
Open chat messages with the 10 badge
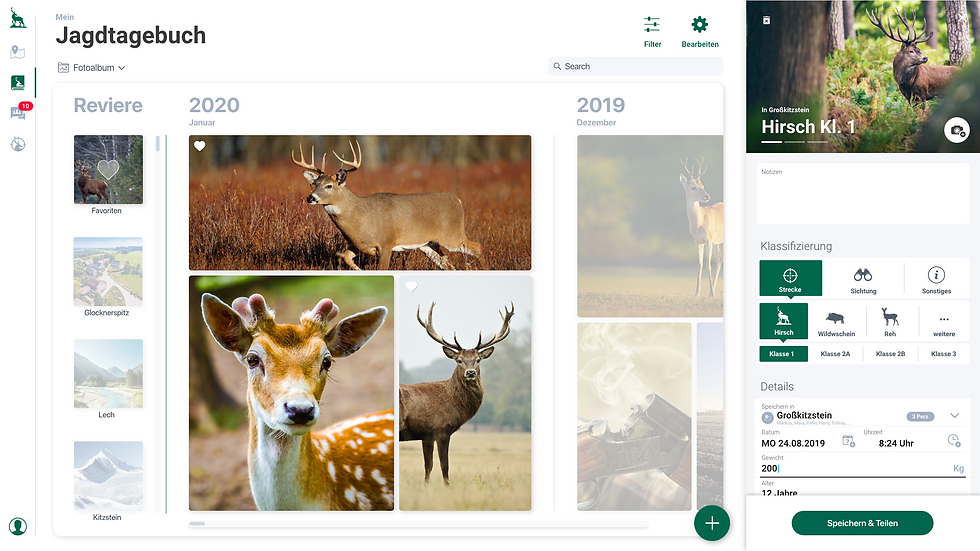coord(18,112)
